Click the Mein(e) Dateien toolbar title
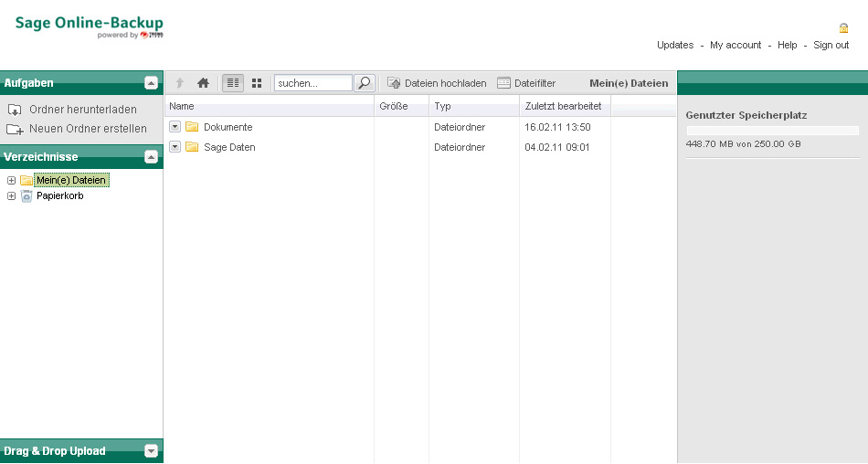868x464 pixels. (629, 83)
